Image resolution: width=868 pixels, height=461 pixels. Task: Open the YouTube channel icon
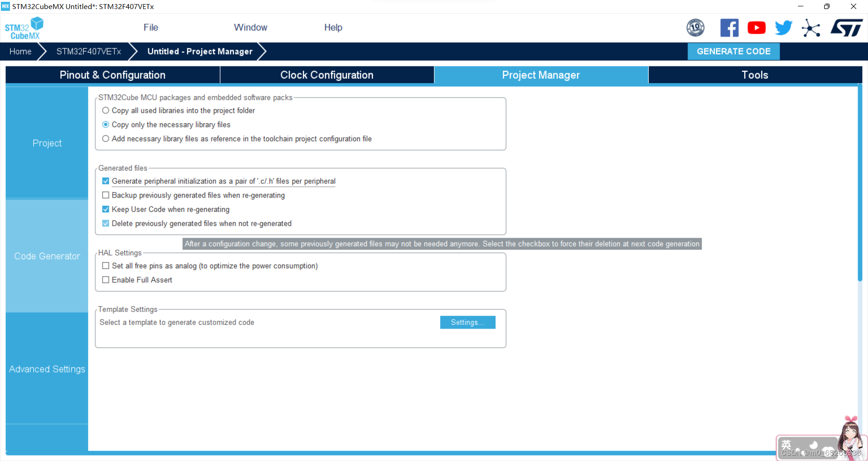coord(756,28)
